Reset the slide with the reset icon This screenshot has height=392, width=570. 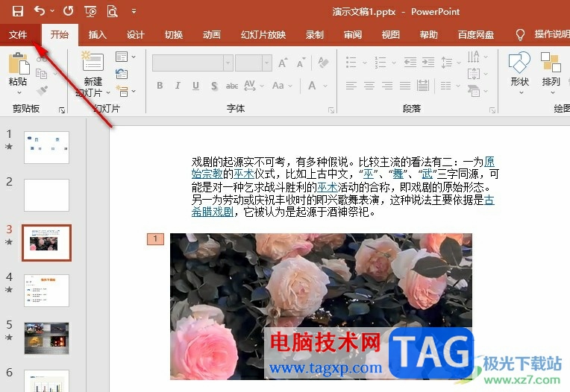click(x=122, y=74)
